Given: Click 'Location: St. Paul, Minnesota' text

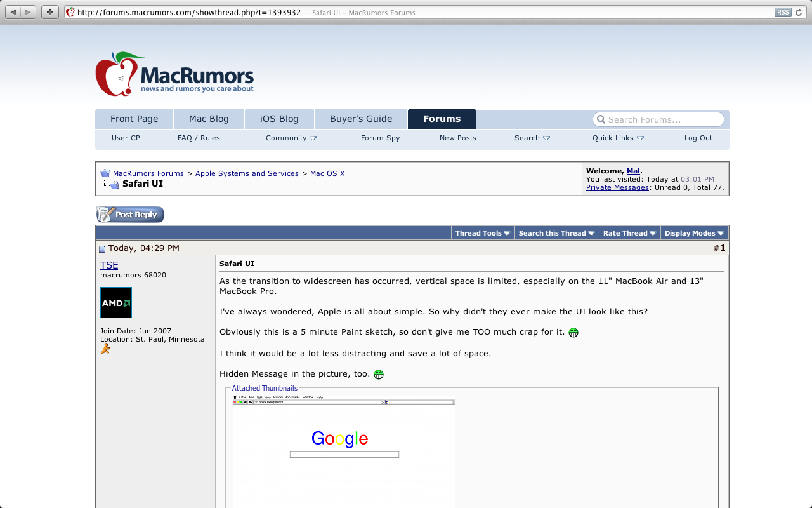Looking at the screenshot, I should click(152, 339).
